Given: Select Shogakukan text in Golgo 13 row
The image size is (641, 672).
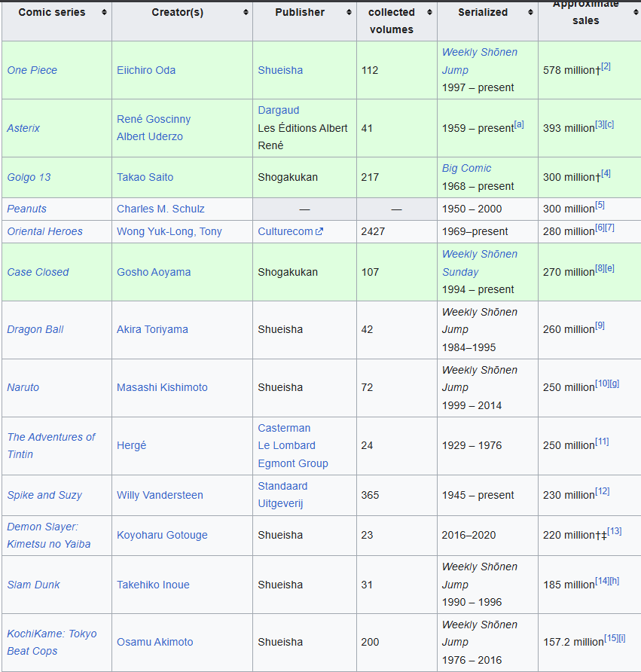Looking at the screenshot, I should pos(288,178).
